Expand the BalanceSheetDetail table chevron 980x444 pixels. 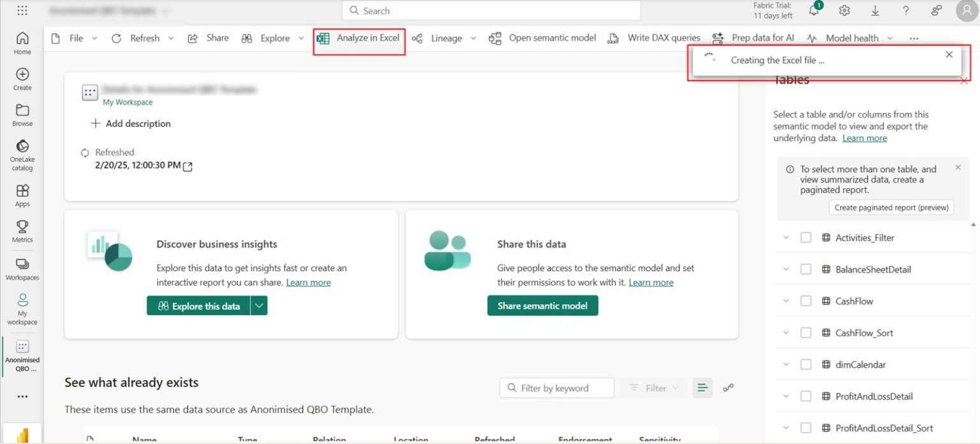coord(786,269)
